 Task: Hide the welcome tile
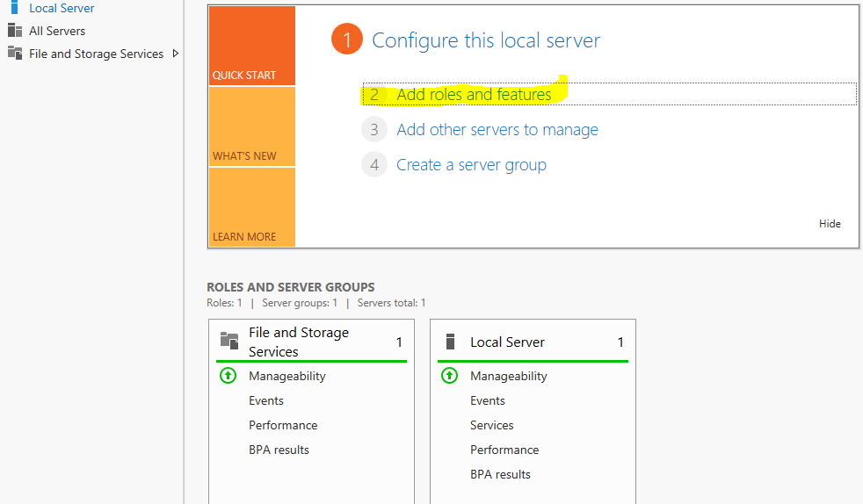830,224
